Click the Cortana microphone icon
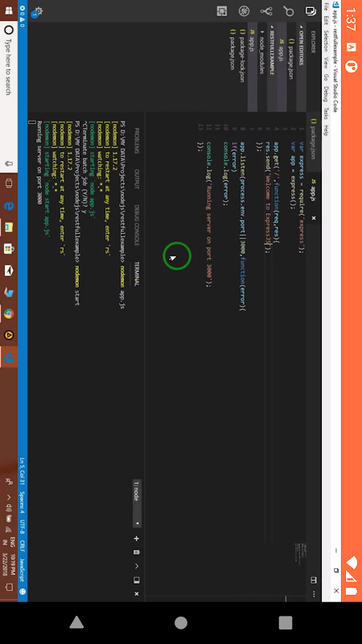362x644 pixels. pos(9,164)
